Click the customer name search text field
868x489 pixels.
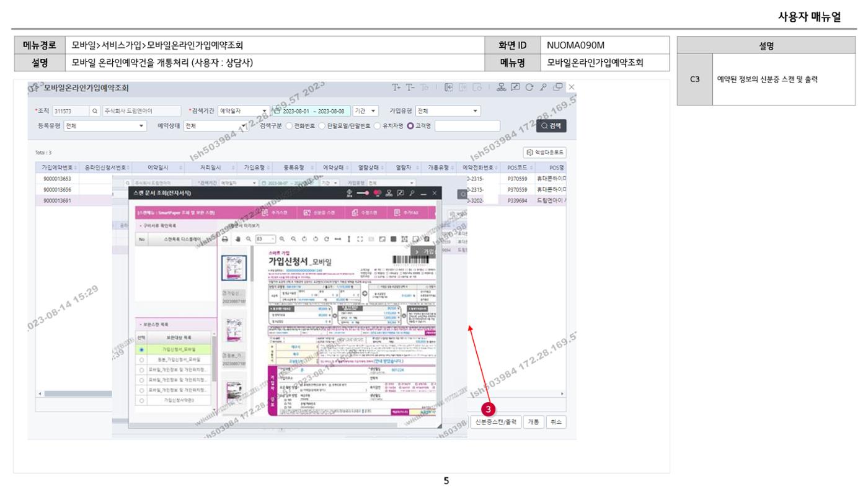[x=467, y=126]
